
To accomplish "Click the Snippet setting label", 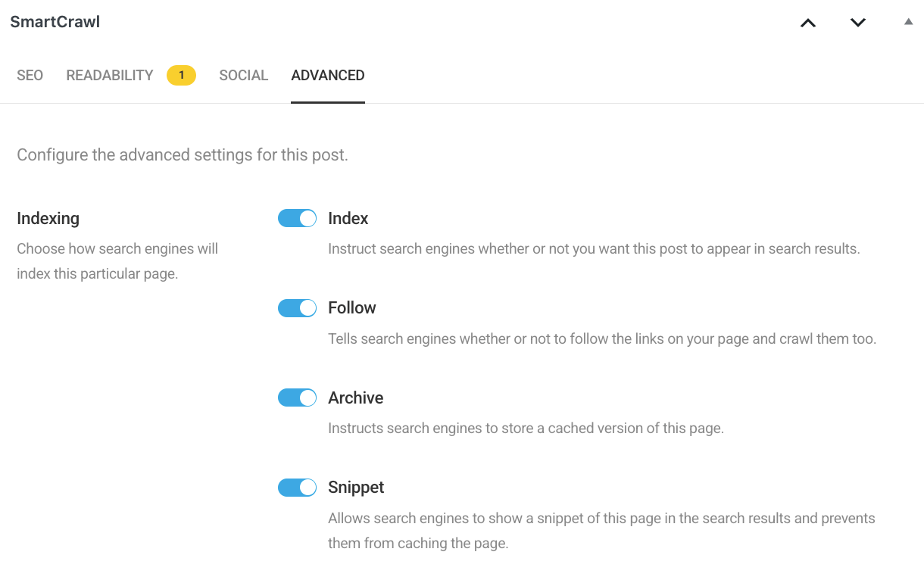I will (356, 487).
